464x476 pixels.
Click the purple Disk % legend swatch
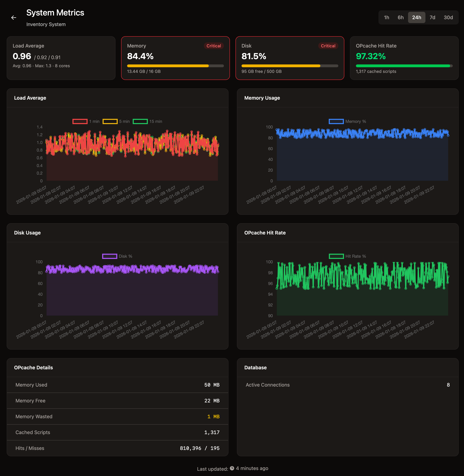tap(109, 256)
